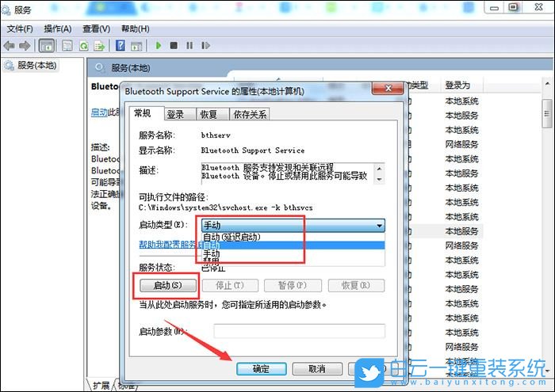Click the 启动(S) button

[168, 286]
